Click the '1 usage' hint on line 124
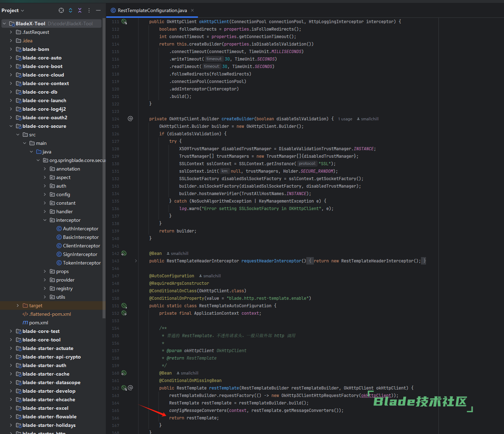The height and width of the screenshot is (434, 504). coord(345,119)
